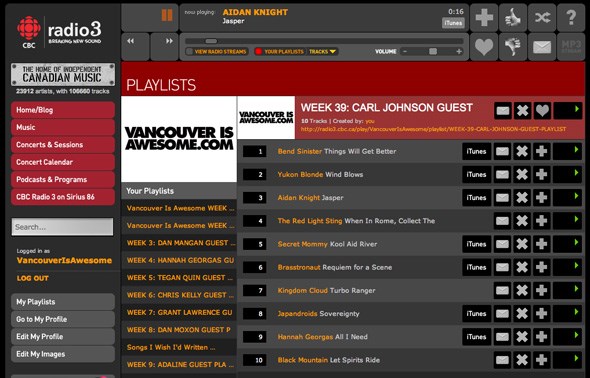Select the Your Playlists radio button
The image size is (590, 378).
coord(259,52)
